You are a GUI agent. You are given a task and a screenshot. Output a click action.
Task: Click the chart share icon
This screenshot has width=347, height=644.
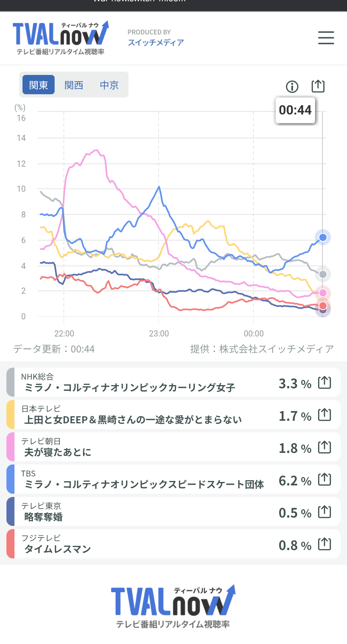click(x=318, y=86)
